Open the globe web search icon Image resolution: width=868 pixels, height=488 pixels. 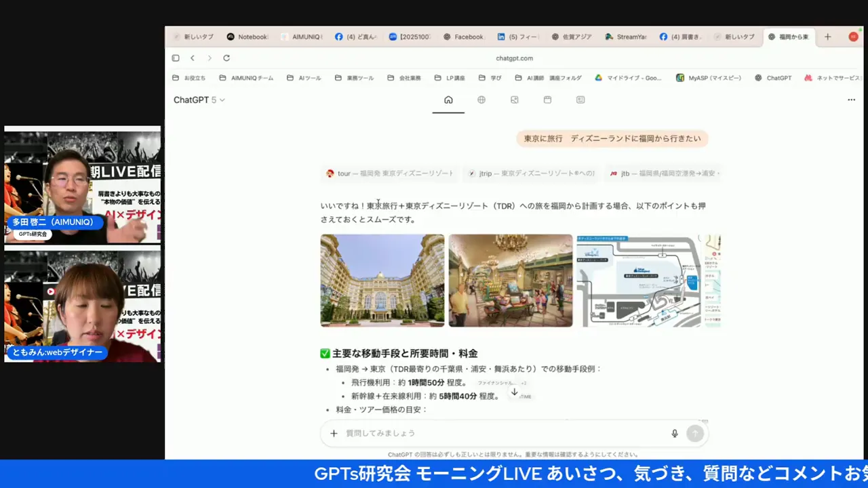481,100
